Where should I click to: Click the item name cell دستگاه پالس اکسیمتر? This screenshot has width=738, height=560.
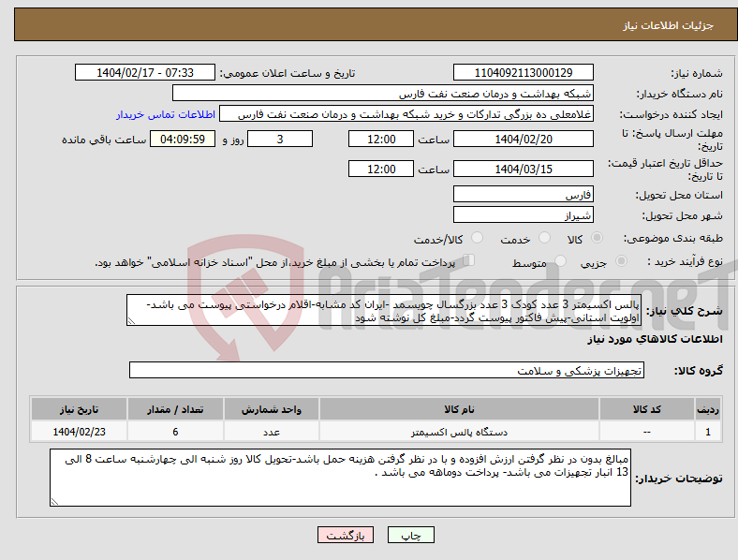click(x=459, y=432)
